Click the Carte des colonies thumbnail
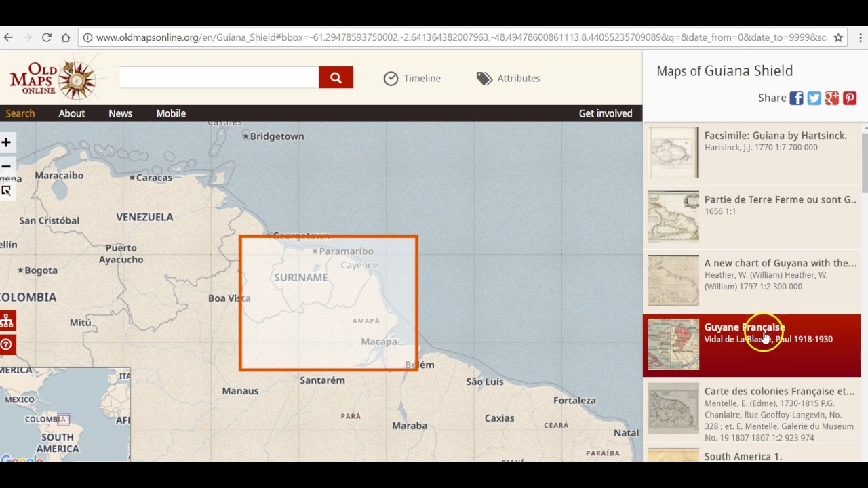Screen dimensions: 868x488 pyautogui.click(x=673, y=408)
